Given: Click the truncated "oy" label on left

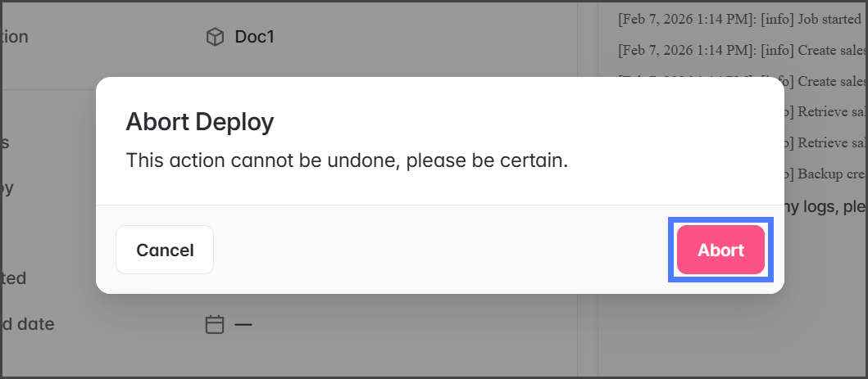Looking at the screenshot, I should click(7, 188).
